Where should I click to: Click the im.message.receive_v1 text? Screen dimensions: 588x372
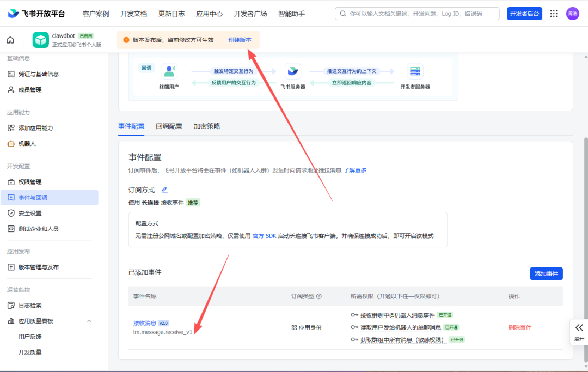163,332
